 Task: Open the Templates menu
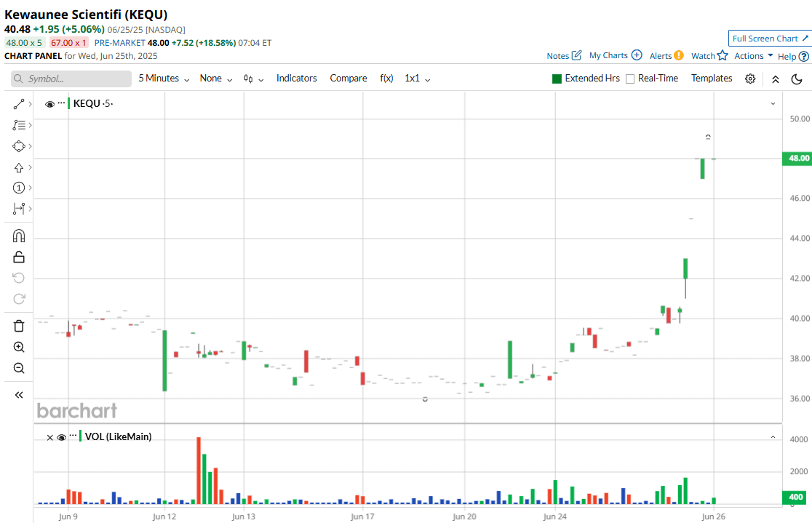pos(712,78)
